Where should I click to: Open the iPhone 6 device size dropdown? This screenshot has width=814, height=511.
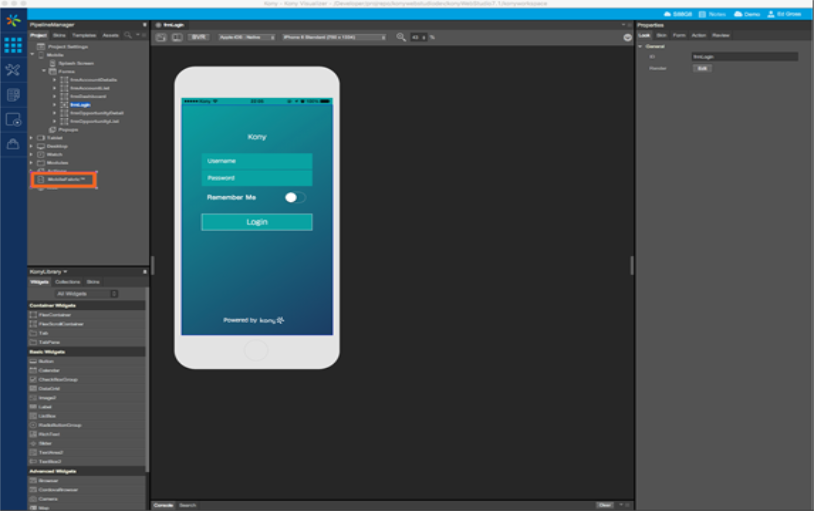click(x=334, y=37)
